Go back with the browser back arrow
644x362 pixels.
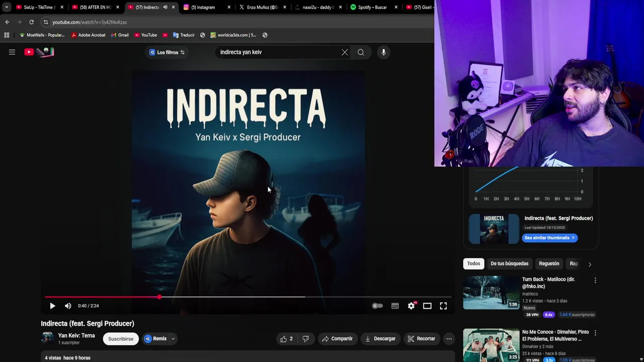click(7, 22)
